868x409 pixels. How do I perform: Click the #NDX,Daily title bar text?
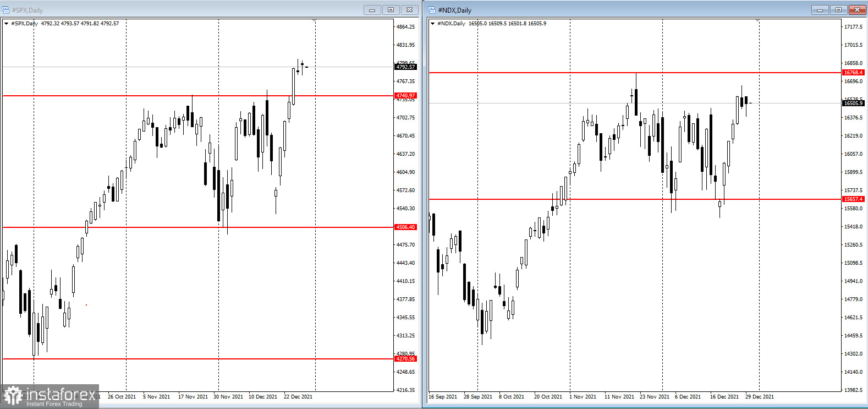[454, 10]
